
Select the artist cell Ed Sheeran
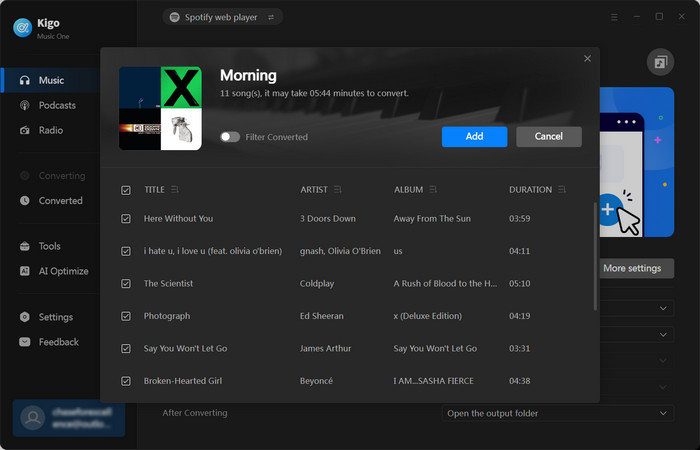pyautogui.click(x=321, y=316)
